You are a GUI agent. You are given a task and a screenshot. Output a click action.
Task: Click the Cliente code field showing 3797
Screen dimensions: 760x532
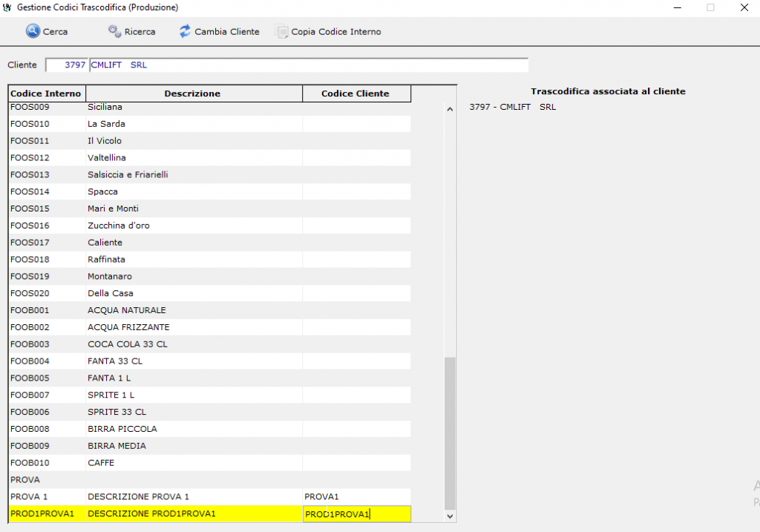coord(67,65)
